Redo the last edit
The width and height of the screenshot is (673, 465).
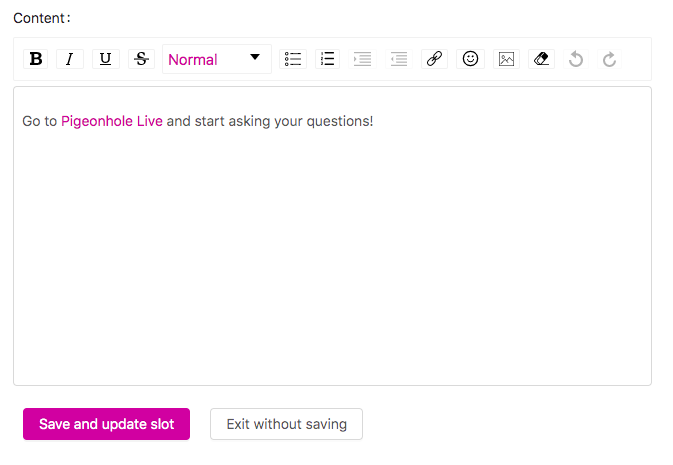(609, 59)
